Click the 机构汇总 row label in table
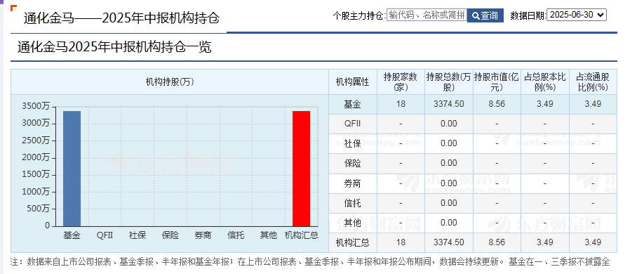 (352, 242)
